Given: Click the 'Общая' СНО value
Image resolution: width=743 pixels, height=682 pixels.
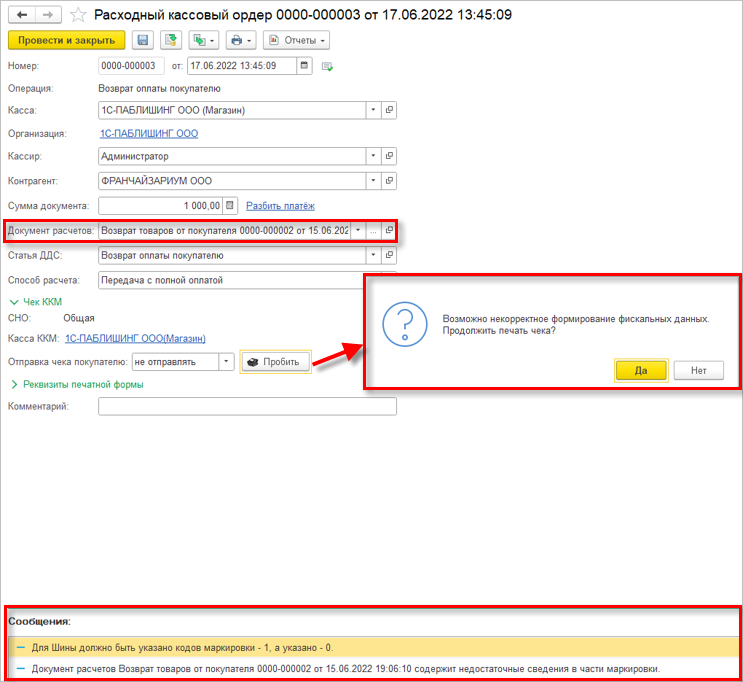Looking at the screenshot, I should coord(79,318).
